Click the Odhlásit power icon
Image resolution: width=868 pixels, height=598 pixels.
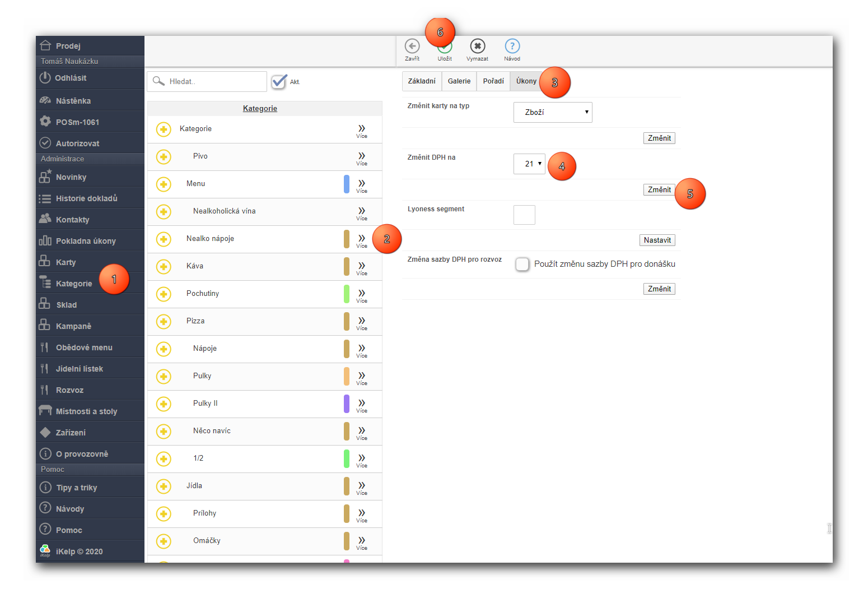tap(45, 78)
